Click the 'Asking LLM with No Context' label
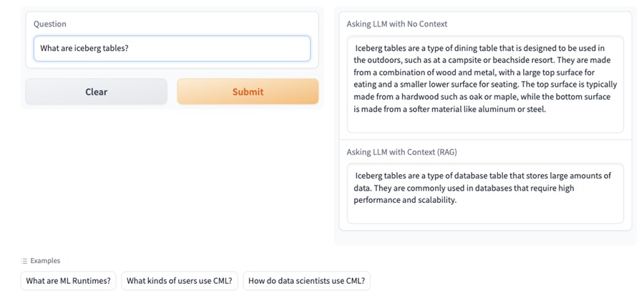The width and height of the screenshot is (644, 306). (396, 24)
